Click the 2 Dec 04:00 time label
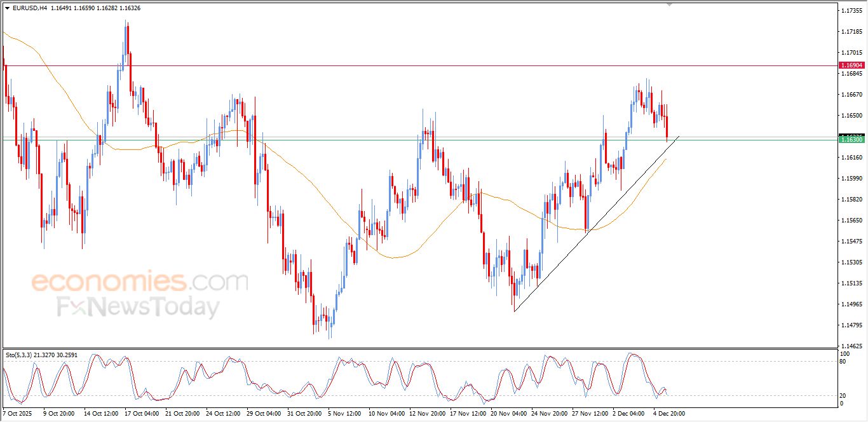The height and width of the screenshot is (422, 868). pyautogui.click(x=628, y=414)
